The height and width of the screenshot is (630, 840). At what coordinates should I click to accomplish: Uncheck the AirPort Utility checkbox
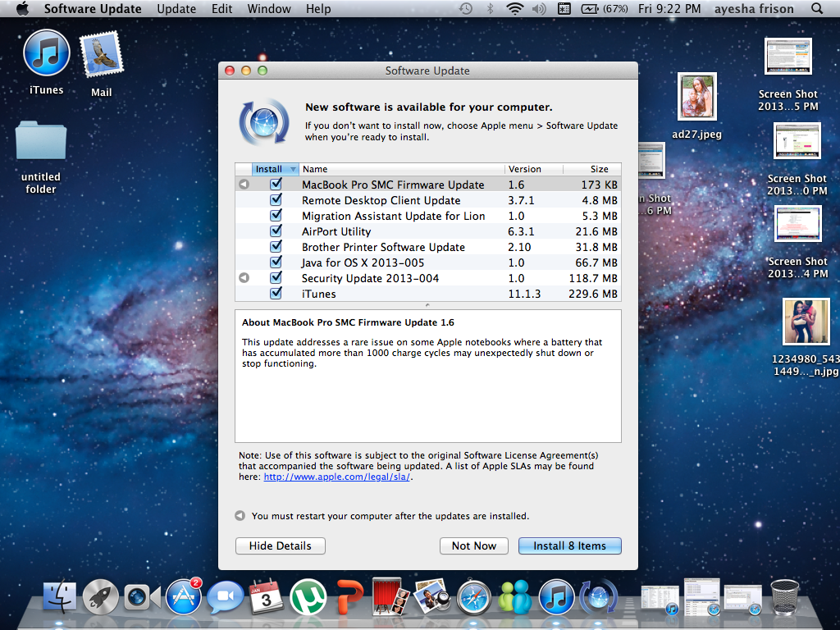click(276, 231)
